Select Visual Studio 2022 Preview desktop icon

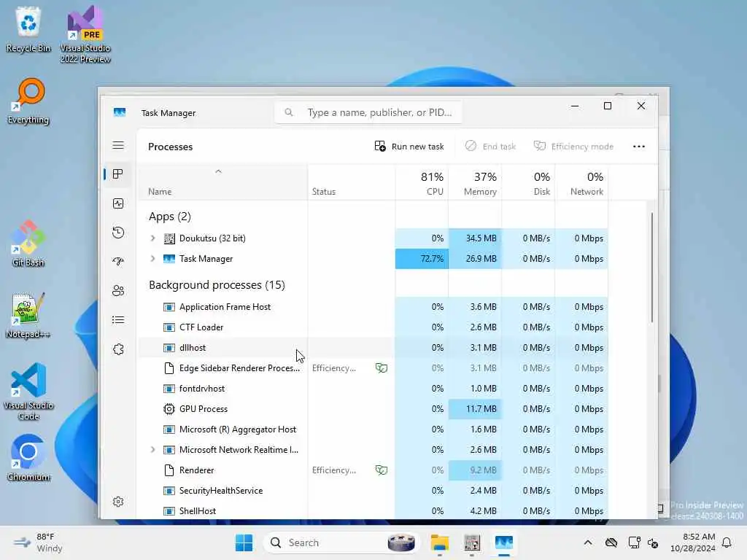click(85, 34)
